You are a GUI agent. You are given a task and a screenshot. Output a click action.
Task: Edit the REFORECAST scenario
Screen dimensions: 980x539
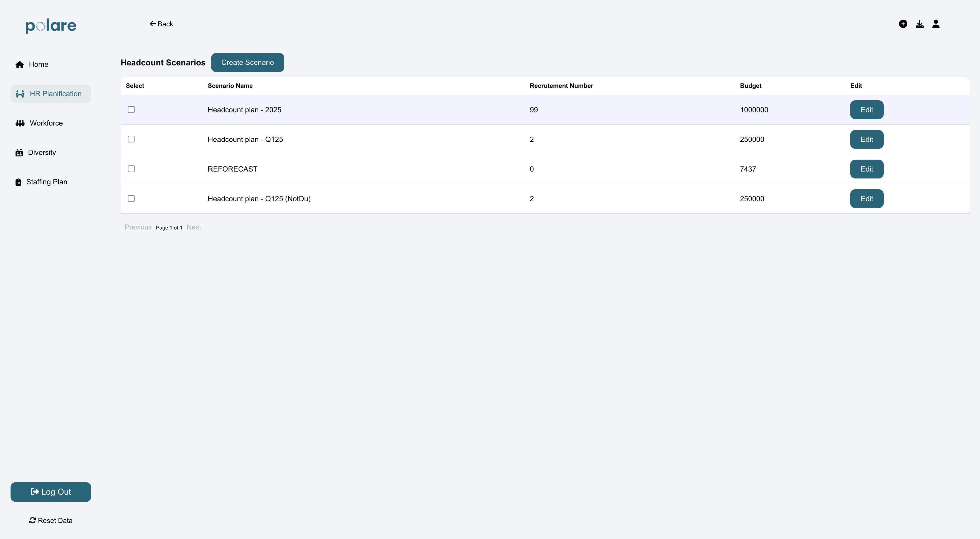coord(867,169)
